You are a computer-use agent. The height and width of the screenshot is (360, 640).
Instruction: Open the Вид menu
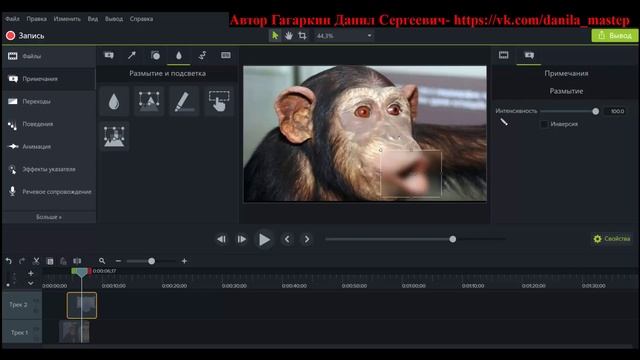point(93,19)
